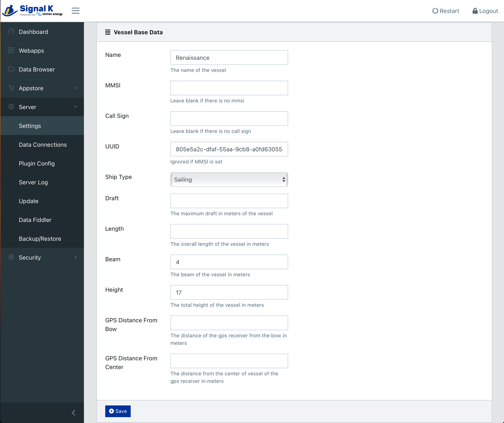Expand the Appstore menu section
The image size is (504, 423).
[42, 88]
